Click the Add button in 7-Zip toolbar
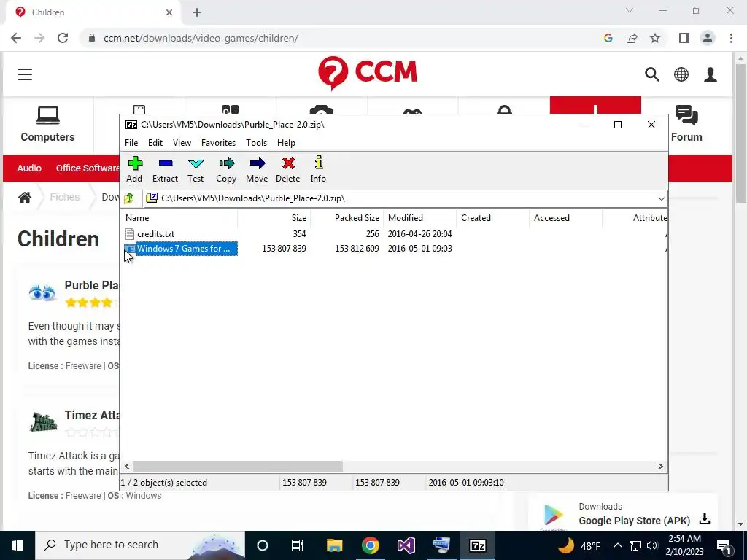Screen dimensions: 747x560 point(134,169)
